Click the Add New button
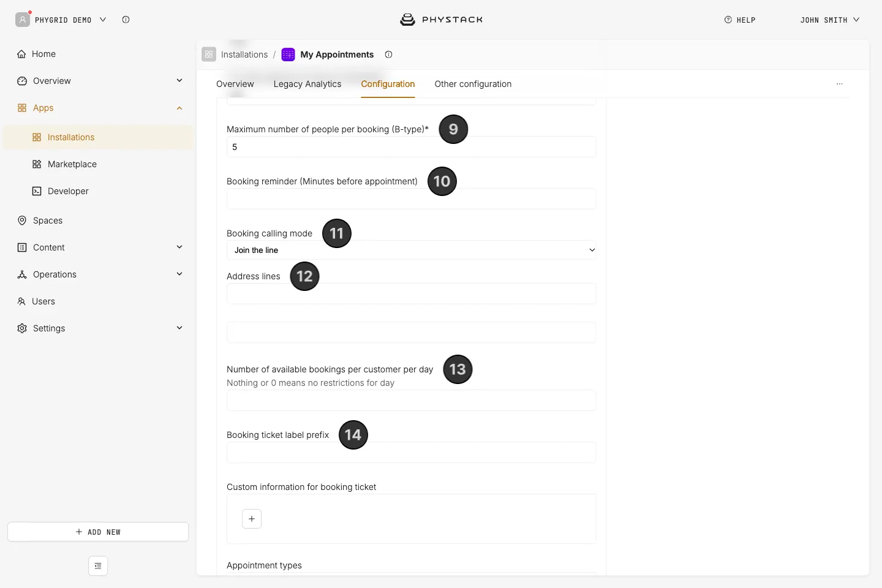This screenshot has width=882, height=588. [x=98, y=532]
